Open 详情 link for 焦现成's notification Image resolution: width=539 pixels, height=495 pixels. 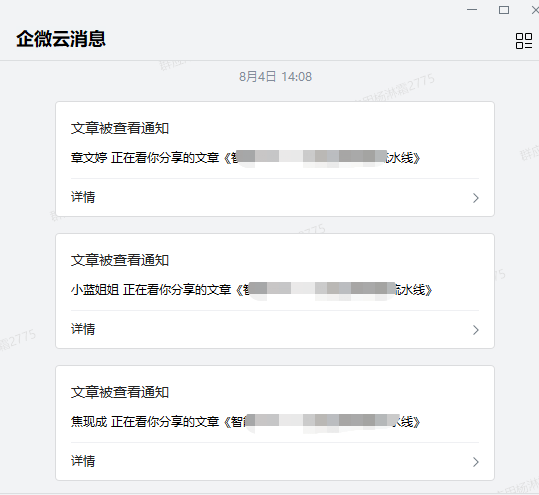(x=83, y=461)
